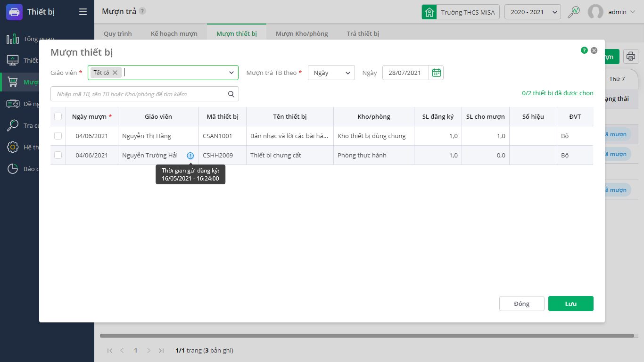Click the school house icon
This screenshot has height=362, width=644.
tap(429, 12)
